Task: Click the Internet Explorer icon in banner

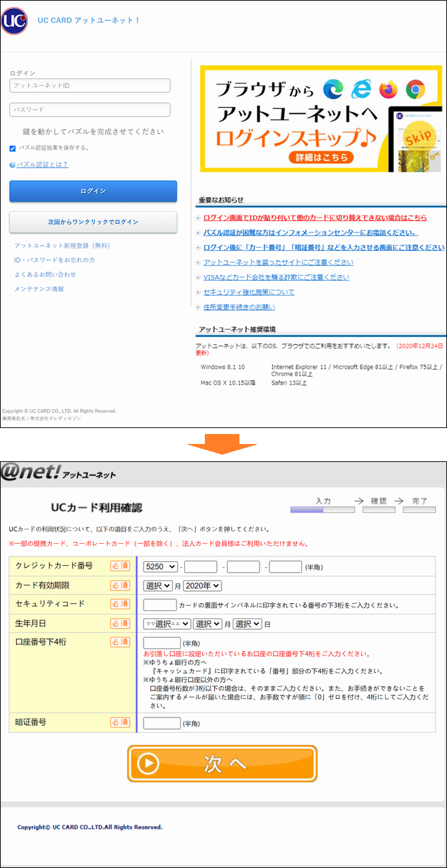Action: pos(360,89)
